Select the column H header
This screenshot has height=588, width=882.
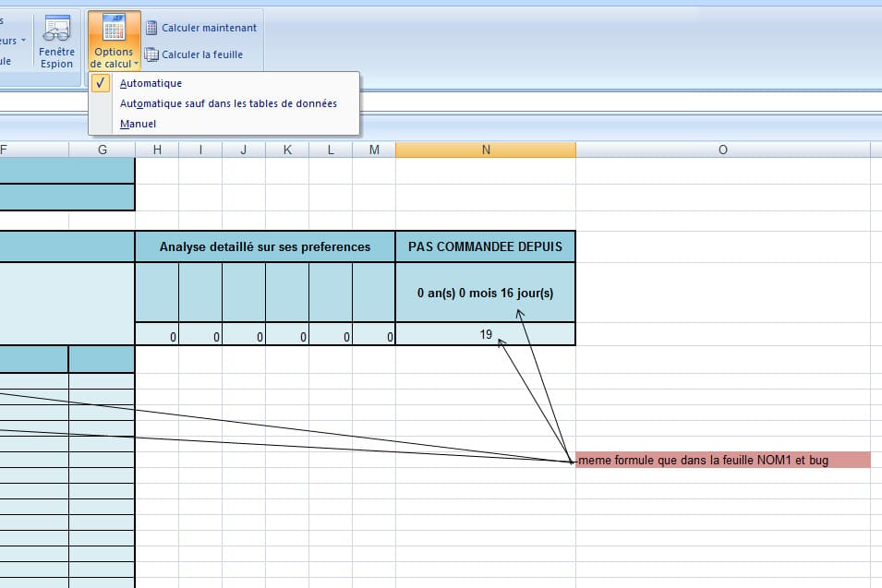pyautogui.click(x=157, y=150)
